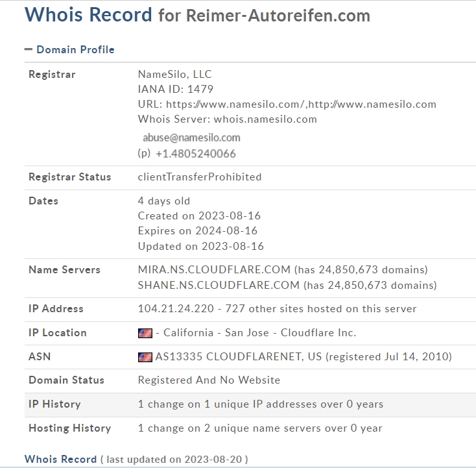Viewport: 476px width, 468px height.
Task: Select the registrar name NameSilo, LLC
Action: click(174, 74)
